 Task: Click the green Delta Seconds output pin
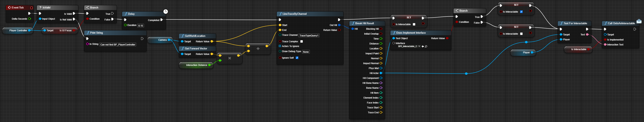(x=30, y=19)
